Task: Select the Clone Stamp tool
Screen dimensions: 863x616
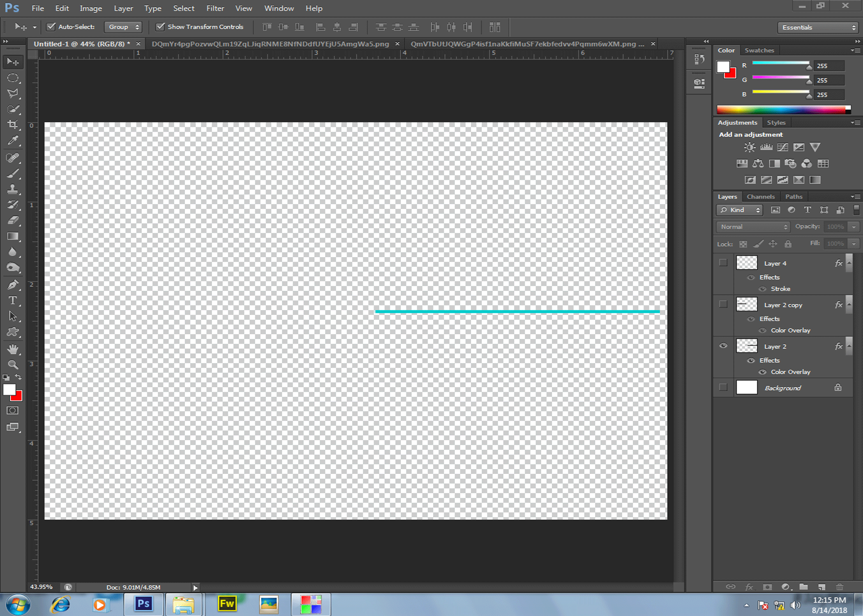Action: click(x=13, y=189)
